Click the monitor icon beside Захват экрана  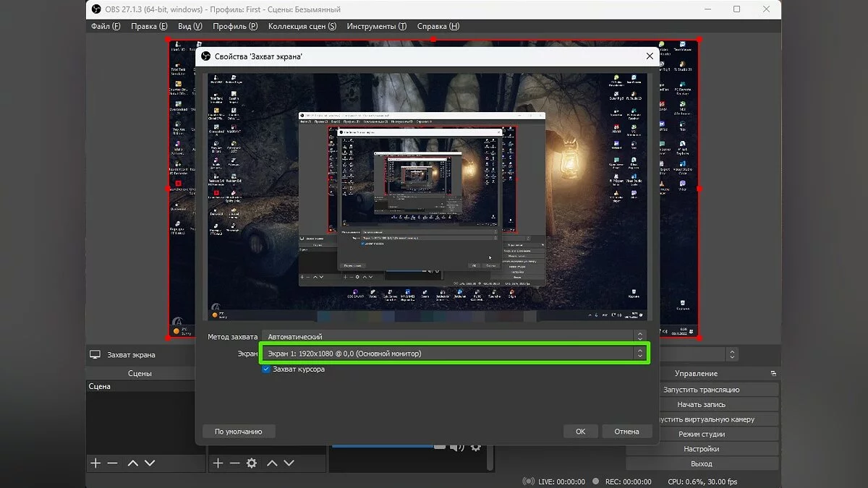click(95, 355)
